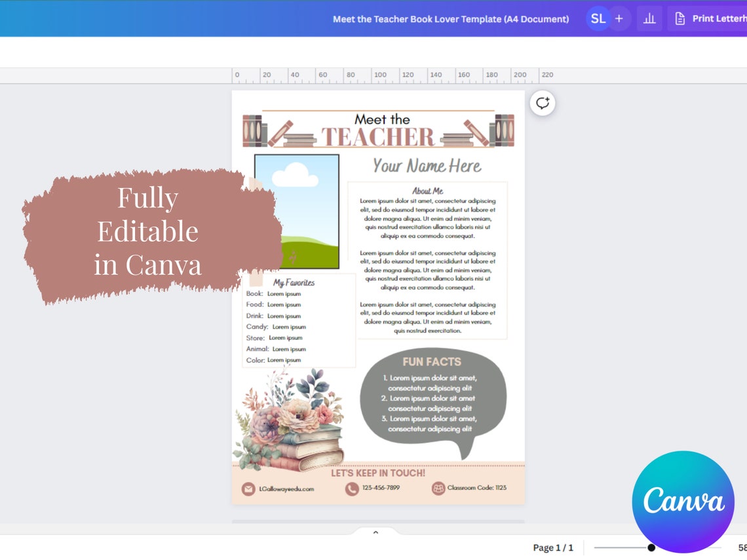This screenshot has width=747, height=560.
Task: Click the plus icon to add collaborator
Action: click(620, 18)
